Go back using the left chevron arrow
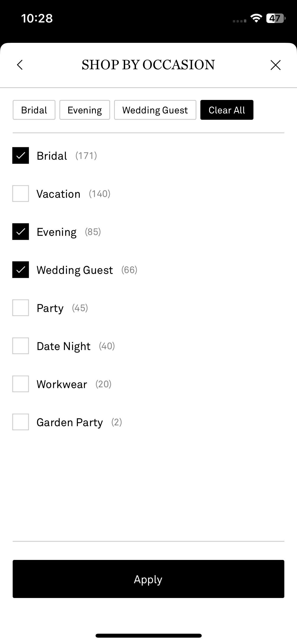 click(x=20, y=65)
